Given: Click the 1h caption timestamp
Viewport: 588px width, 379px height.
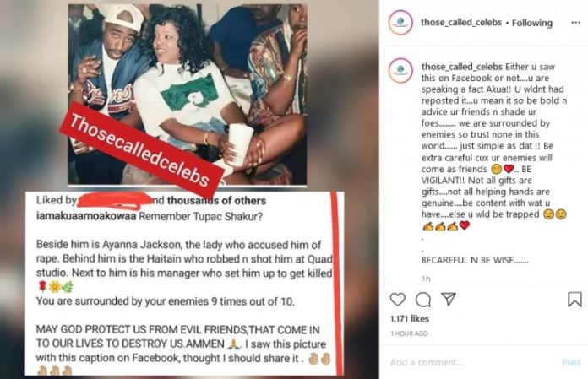Looking at the screenshot, I should tap(426, 279).
